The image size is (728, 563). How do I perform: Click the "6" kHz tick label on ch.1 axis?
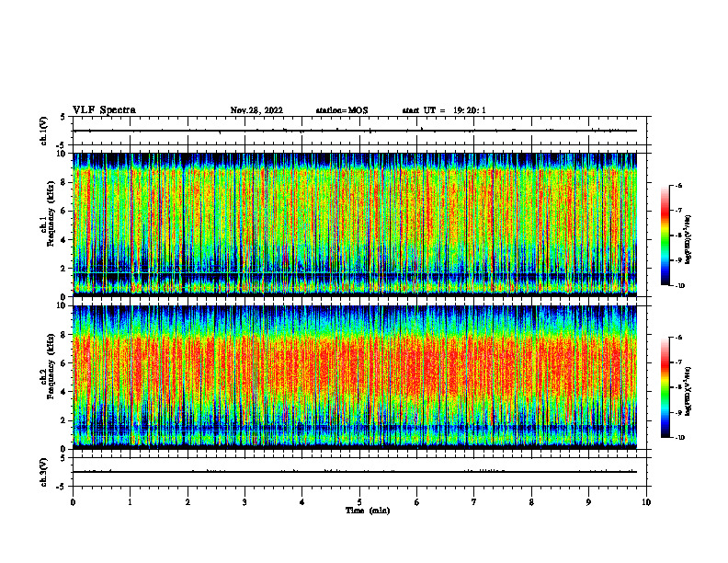click(64, 212)
